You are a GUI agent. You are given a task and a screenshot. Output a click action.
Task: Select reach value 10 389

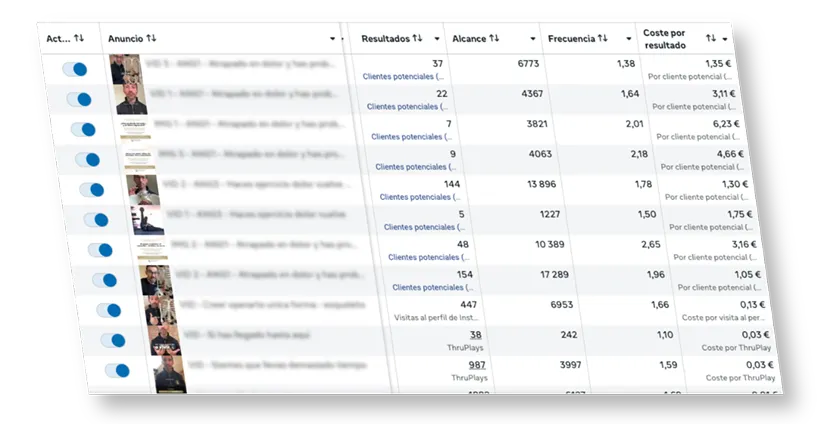click(x=550, y=244)
